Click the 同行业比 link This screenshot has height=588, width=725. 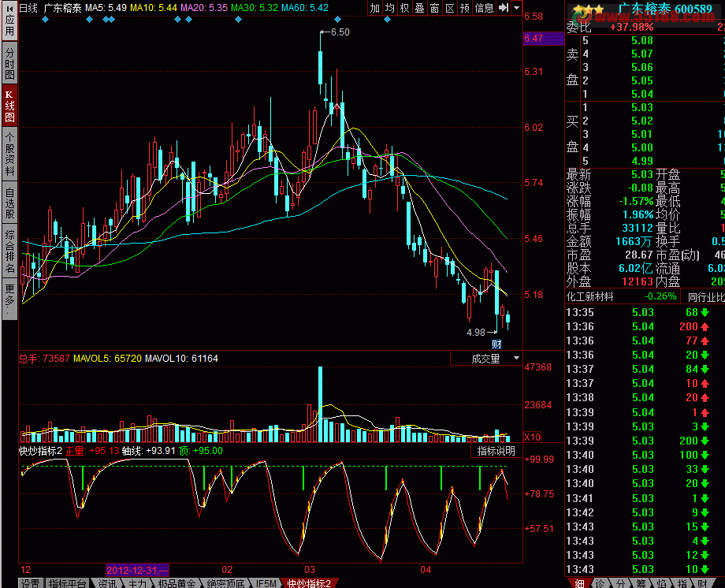(x=705, y=297)
